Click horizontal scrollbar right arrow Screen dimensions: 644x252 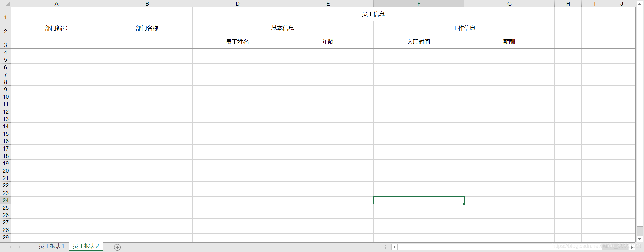point(632,247)
